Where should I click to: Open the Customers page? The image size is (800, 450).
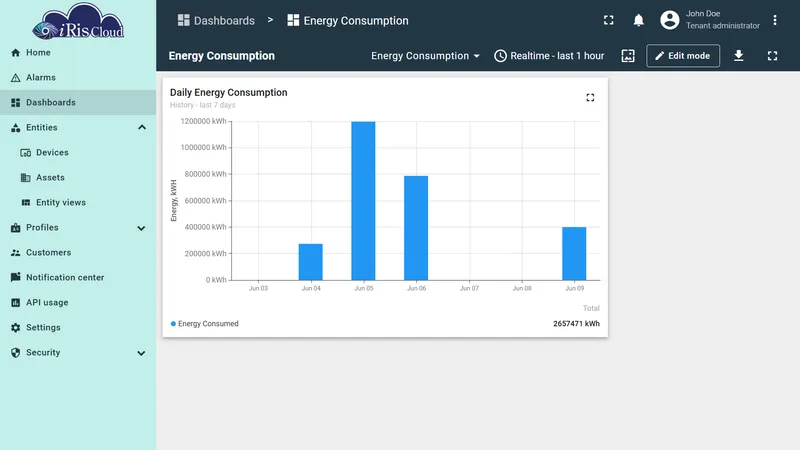78,253
